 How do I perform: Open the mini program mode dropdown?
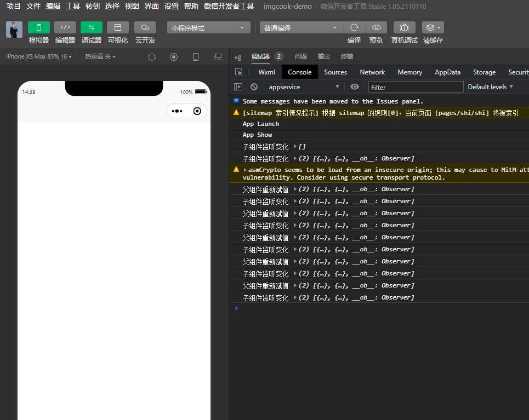click(208, 28)
